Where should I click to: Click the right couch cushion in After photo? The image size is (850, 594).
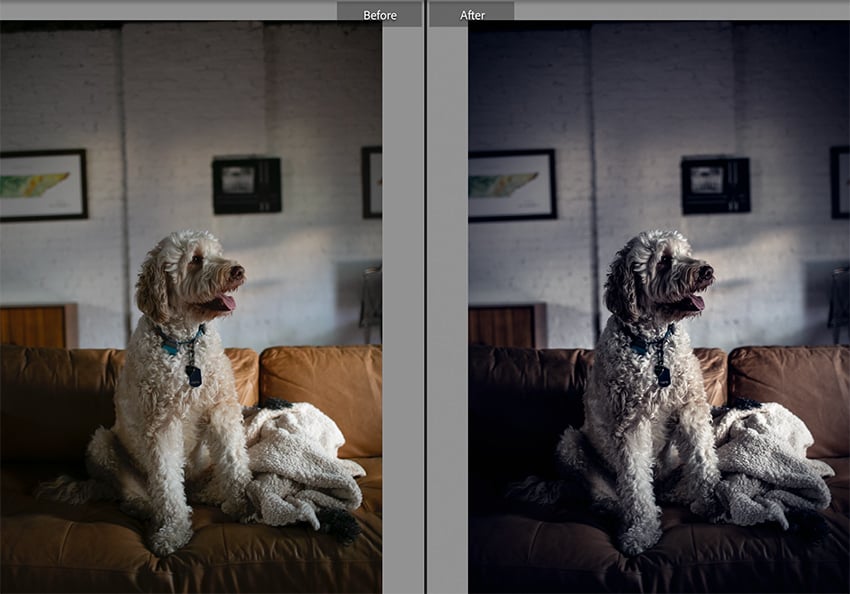coord(789,398)
